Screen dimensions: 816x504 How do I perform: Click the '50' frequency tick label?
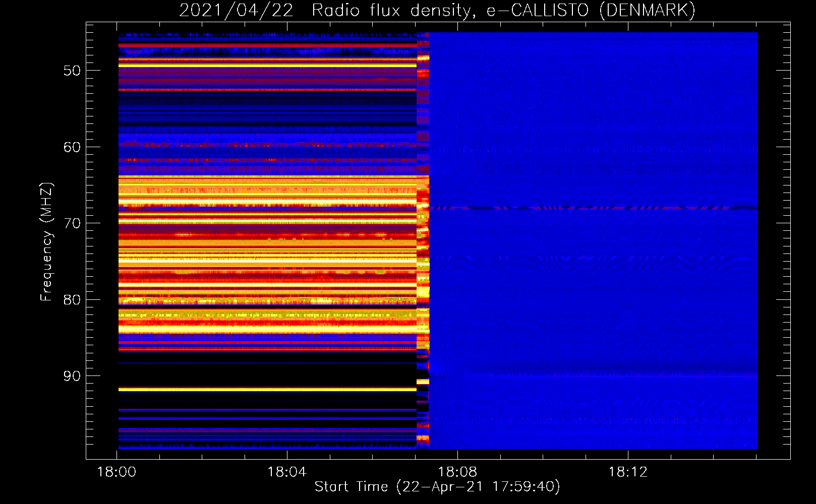coord(72,71)
